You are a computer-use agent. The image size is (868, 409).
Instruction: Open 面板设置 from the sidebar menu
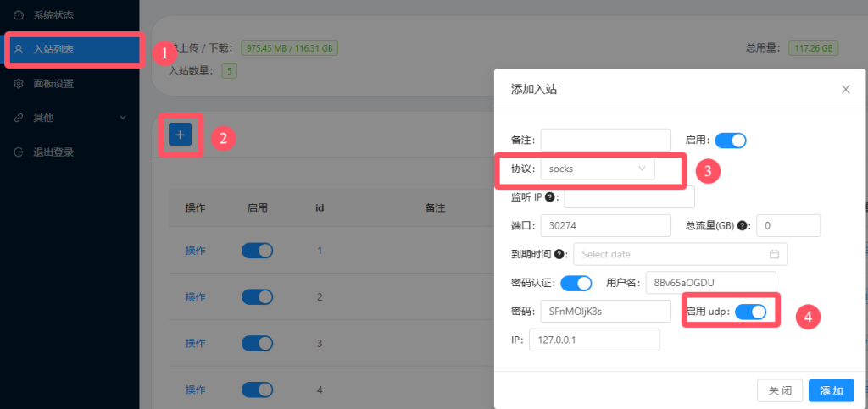[x=53, y=84]
